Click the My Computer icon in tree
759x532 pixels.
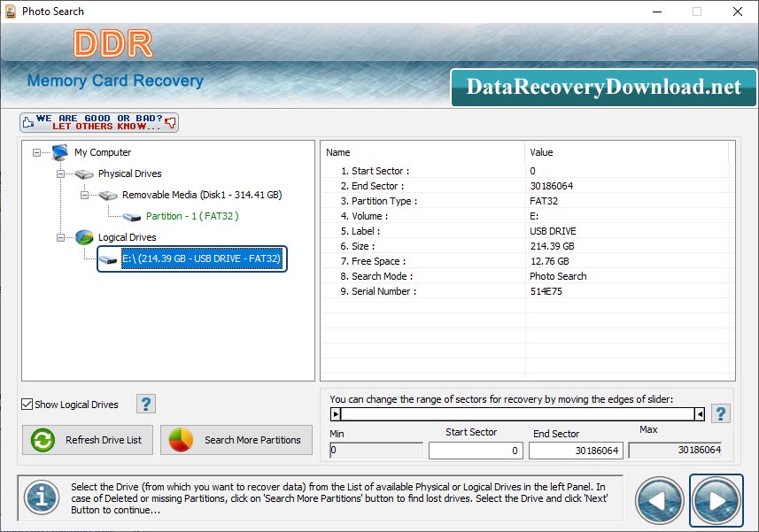pos(60,152)
